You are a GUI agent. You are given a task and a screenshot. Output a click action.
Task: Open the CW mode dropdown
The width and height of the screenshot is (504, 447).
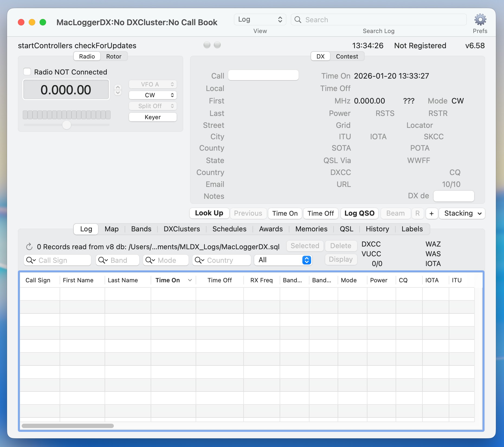pos(153,95)
